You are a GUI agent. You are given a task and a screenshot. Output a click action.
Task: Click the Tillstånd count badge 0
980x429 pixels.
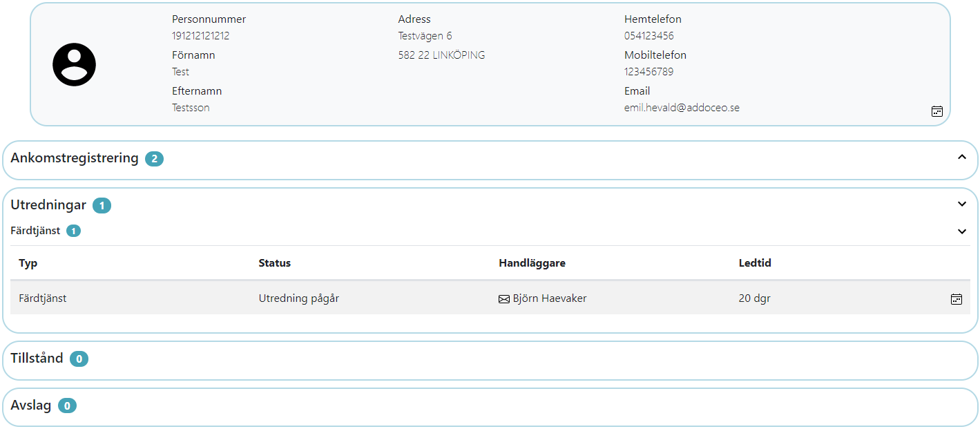click(x=79, y=359)
